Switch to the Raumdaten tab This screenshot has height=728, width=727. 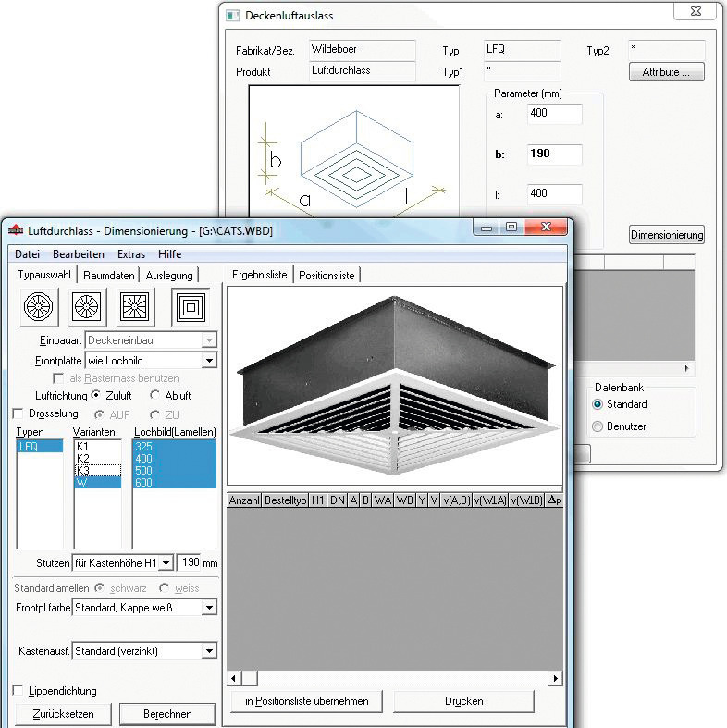point(110,275)
